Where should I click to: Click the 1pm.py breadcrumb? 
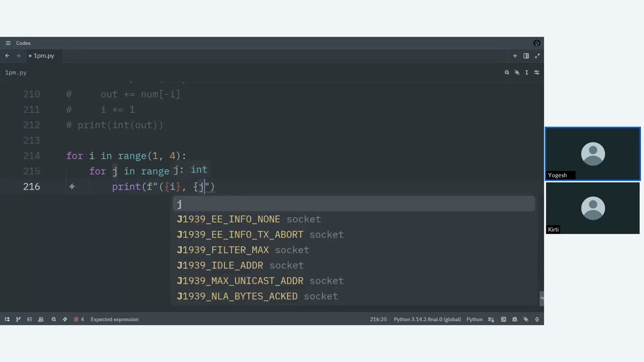(16, 72)
